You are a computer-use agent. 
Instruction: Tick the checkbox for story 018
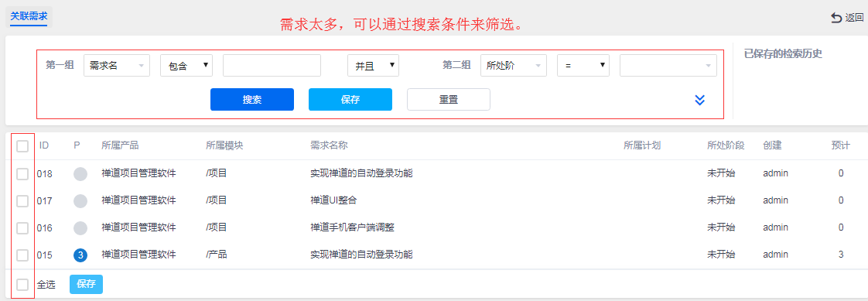[x=22, y=174]
